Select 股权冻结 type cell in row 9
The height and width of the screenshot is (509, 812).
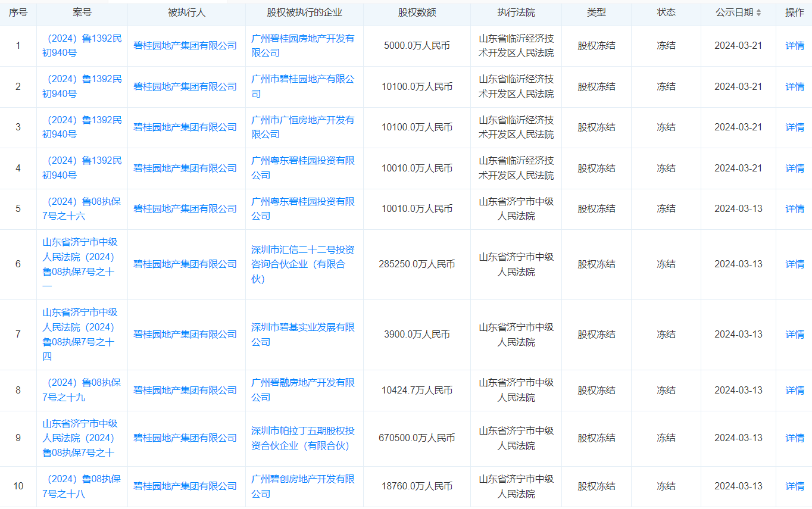point(596,438)
